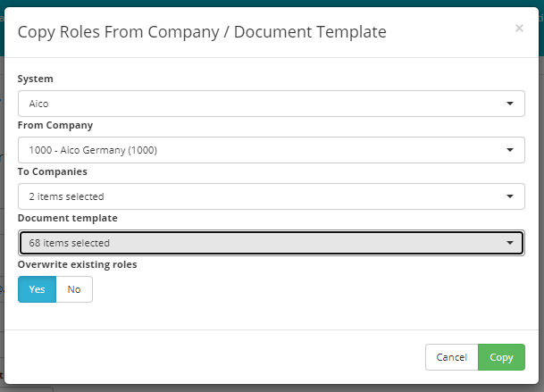Click the Document template caret arrow icon
544x392 pixels.
click(x=510, y=243)
